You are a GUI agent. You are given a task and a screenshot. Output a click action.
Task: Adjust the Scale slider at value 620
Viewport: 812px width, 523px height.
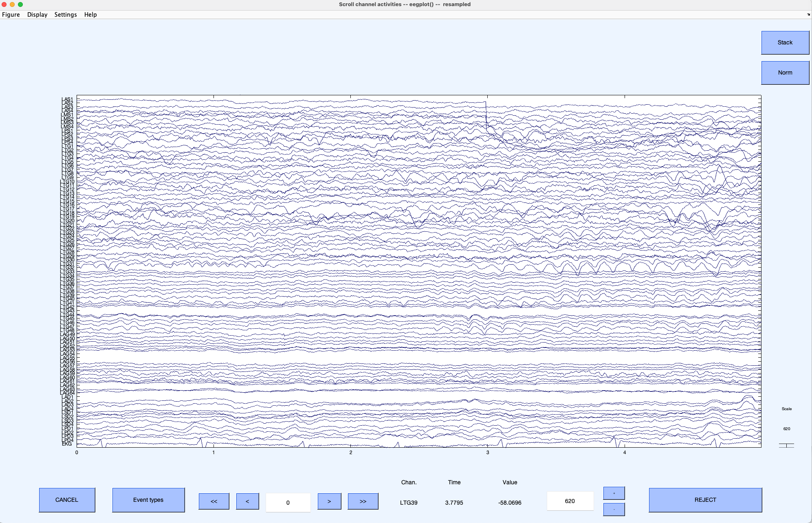pos(787,444)
